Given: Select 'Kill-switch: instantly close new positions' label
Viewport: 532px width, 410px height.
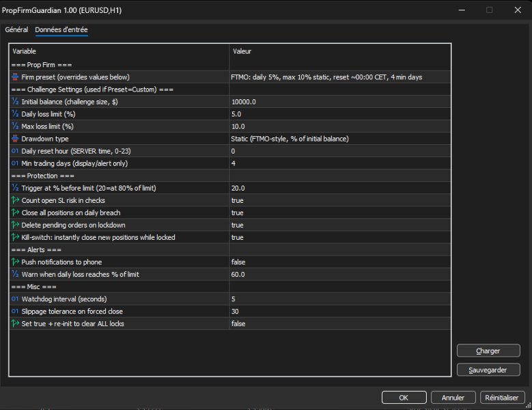Looking at the screenshot, I should [x=98, y=237].
